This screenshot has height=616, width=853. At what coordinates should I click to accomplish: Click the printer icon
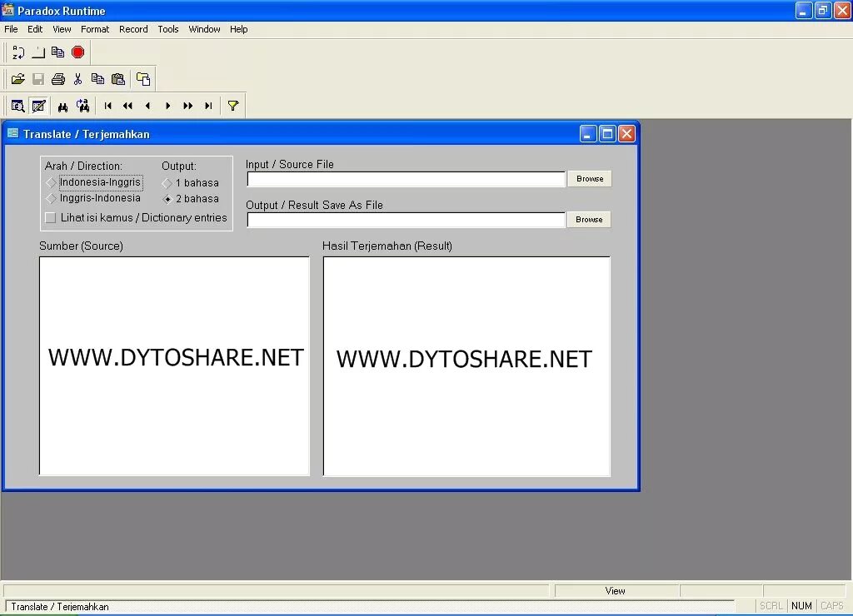[57, 79]
